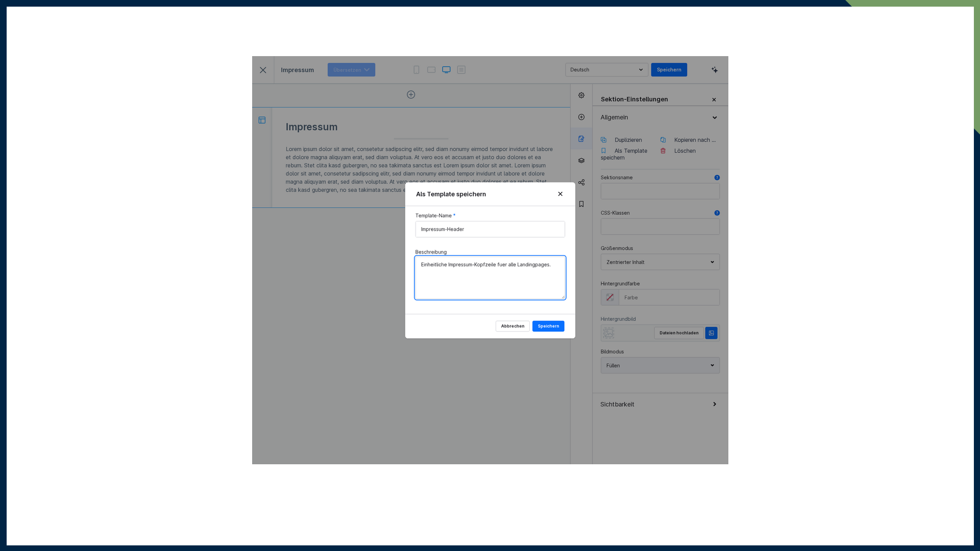Switch to form view preview icon

click(x=461, y=70)
